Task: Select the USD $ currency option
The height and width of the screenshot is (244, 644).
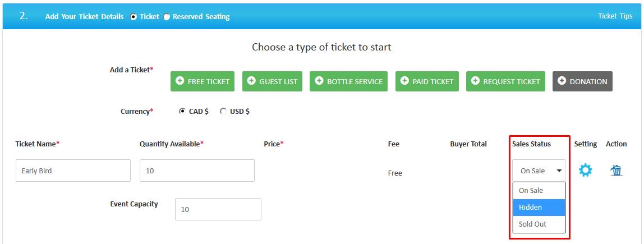Action: [223, 111]
